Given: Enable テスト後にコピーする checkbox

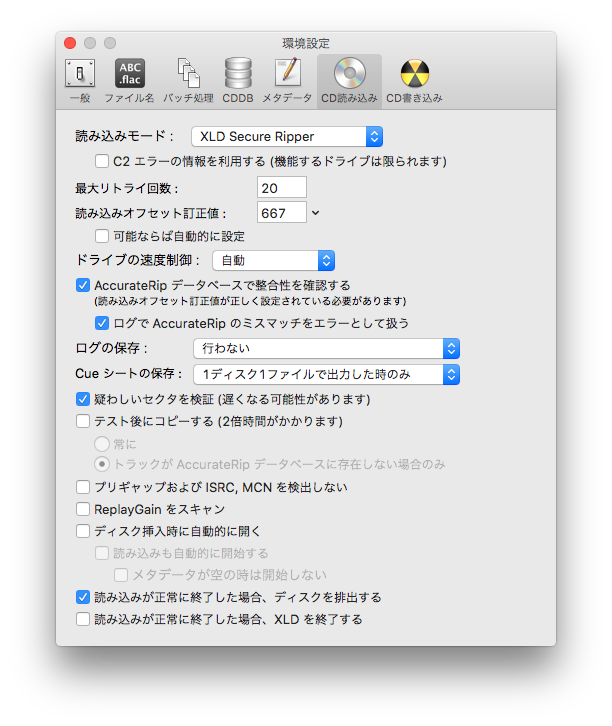Looking at the screenshot, I should coord(83,421).
